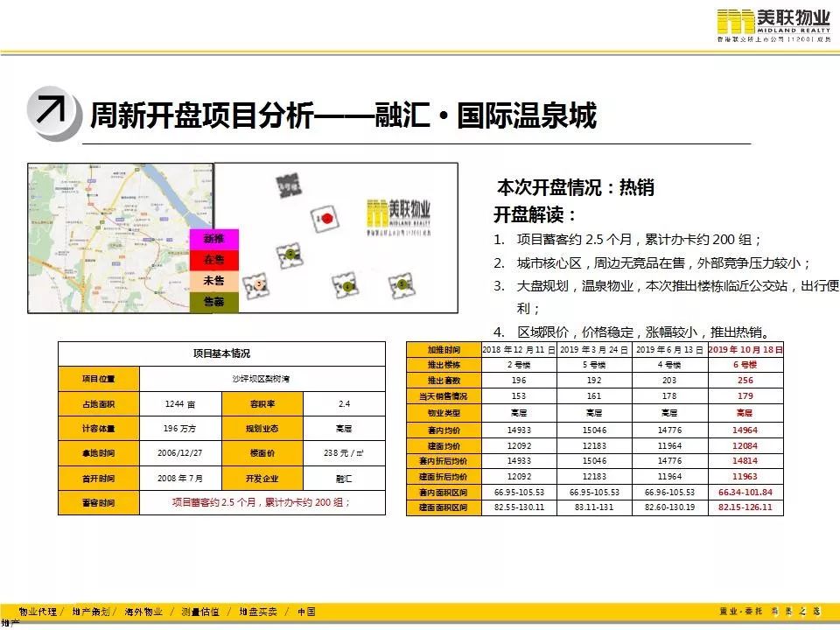The image size is (840, 630).
Task: Click the red 14964 price cell
Action: tap(745, 430)
